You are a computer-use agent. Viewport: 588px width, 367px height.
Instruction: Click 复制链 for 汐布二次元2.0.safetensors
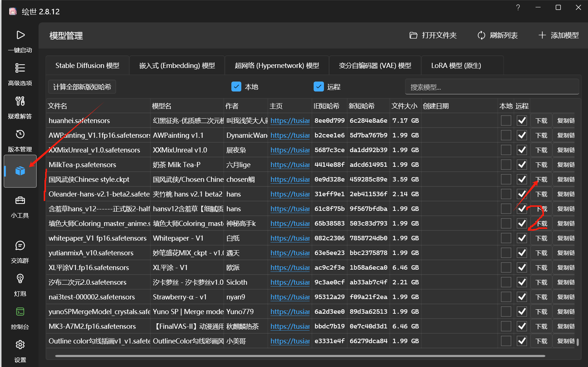(x=565, y=282)
